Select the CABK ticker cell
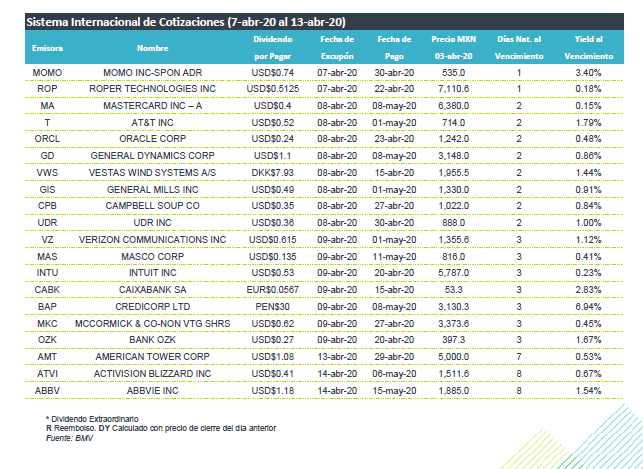Image resolution: width=643 pixels, height=469 pixels. pos(47,290)
